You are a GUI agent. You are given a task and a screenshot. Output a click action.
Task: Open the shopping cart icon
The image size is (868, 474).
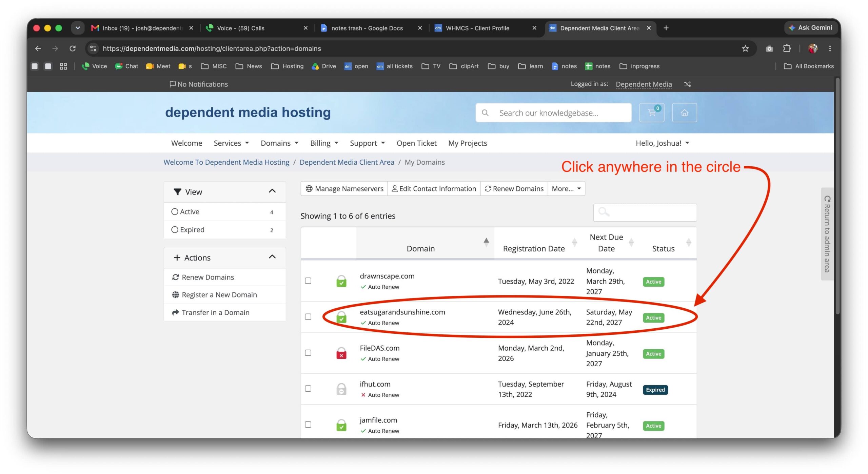tap(651, 112)
